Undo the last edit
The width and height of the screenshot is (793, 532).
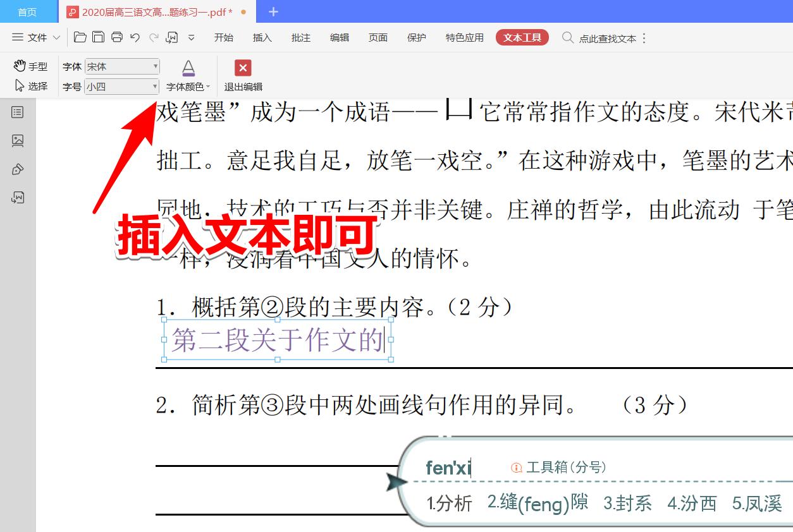[135, 37]
